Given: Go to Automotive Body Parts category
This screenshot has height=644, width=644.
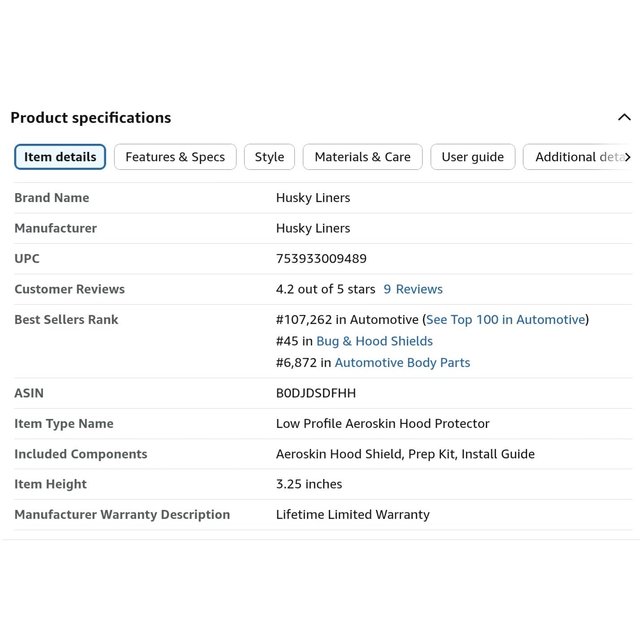Looking at the screenshot, I should point(402,363).
